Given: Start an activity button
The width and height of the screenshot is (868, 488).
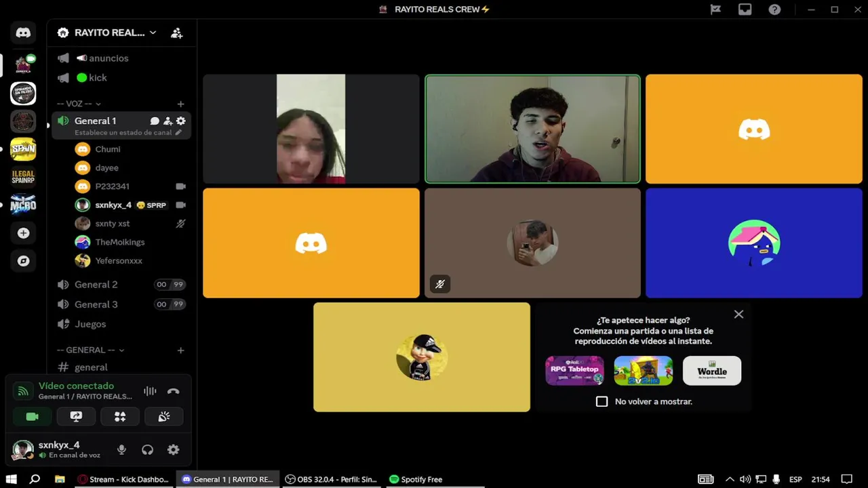Looking at the screenshot, I should (120, 417).
